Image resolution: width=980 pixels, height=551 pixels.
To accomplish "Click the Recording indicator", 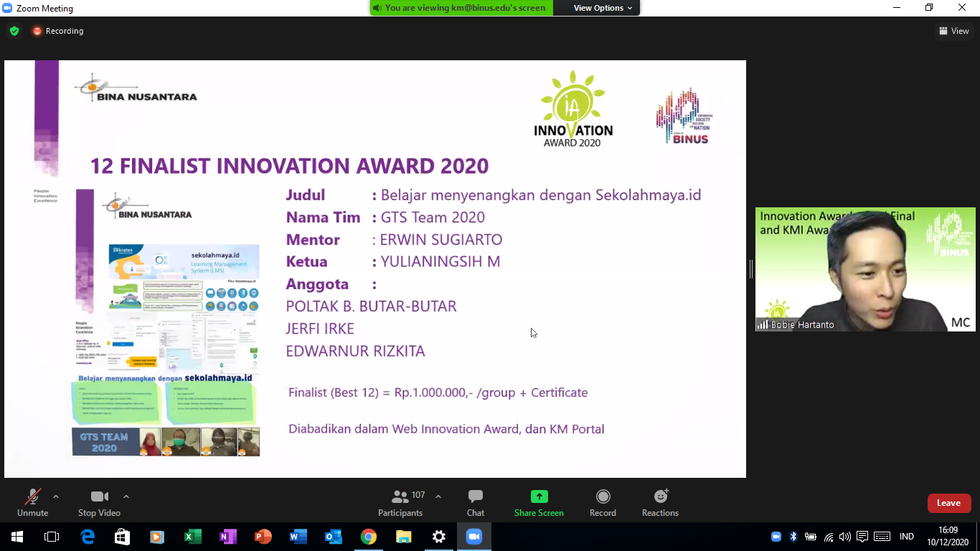I will pos(58,31).
